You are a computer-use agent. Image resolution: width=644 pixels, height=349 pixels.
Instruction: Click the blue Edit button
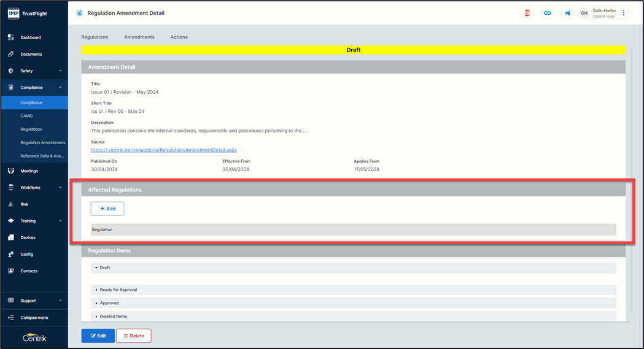[x=98, y=336]
